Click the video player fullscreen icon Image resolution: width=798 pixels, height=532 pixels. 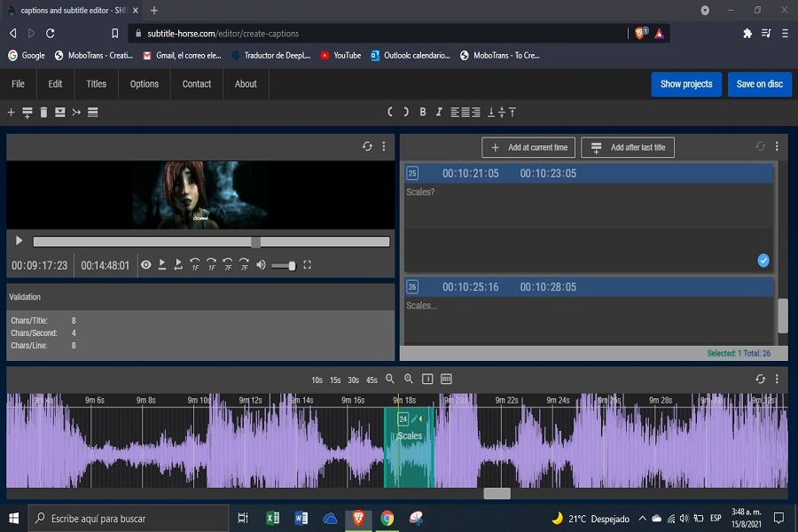[308, 265]
